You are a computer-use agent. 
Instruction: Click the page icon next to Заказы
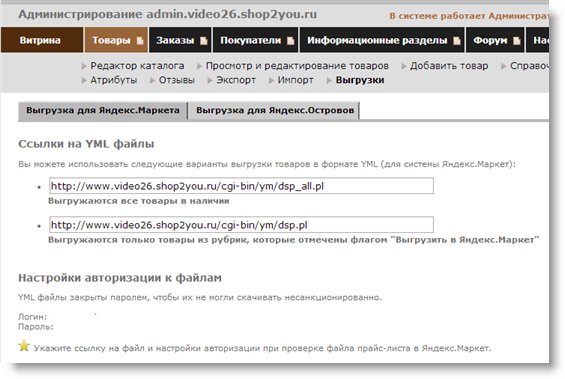[204, 41]
